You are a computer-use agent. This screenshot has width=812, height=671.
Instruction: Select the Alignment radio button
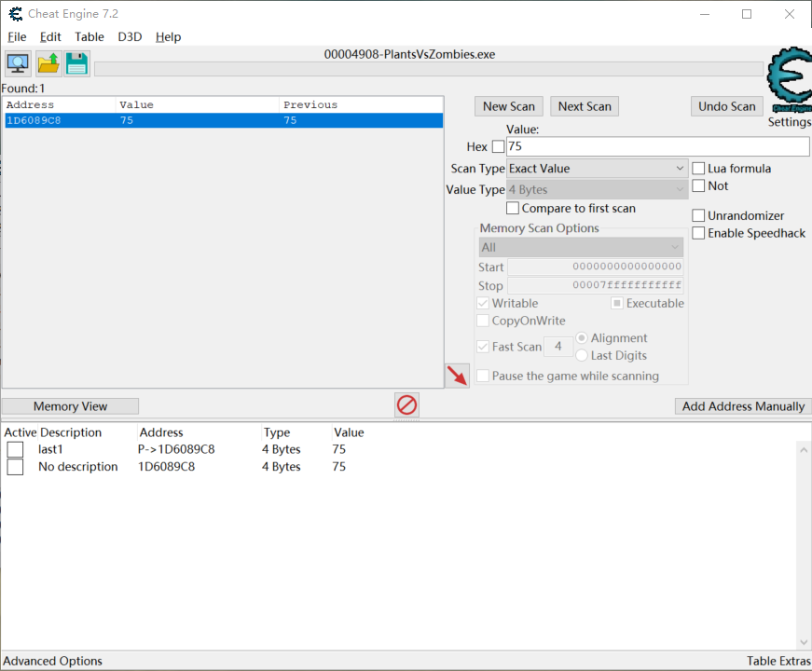582,337
